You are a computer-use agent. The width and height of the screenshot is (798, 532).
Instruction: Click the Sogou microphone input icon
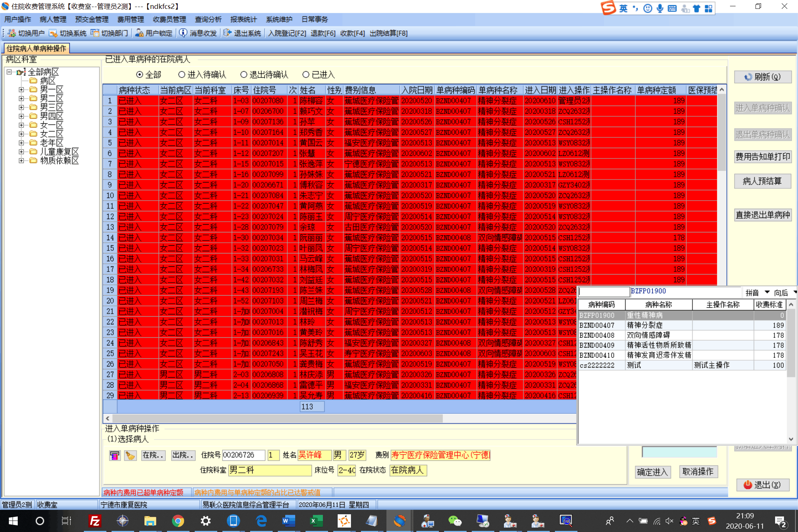pos(660,8)
